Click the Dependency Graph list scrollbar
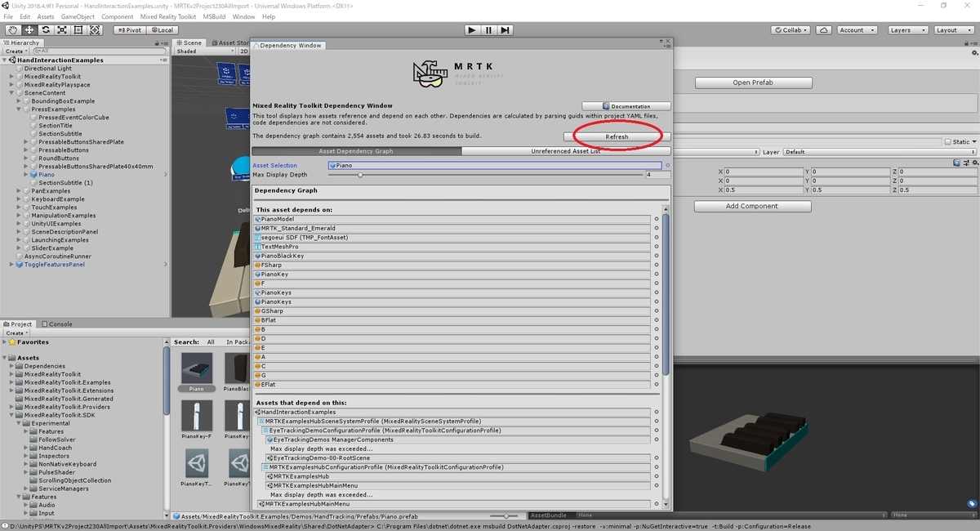Screen dimensions: 980x531 (x=666, y=294)
